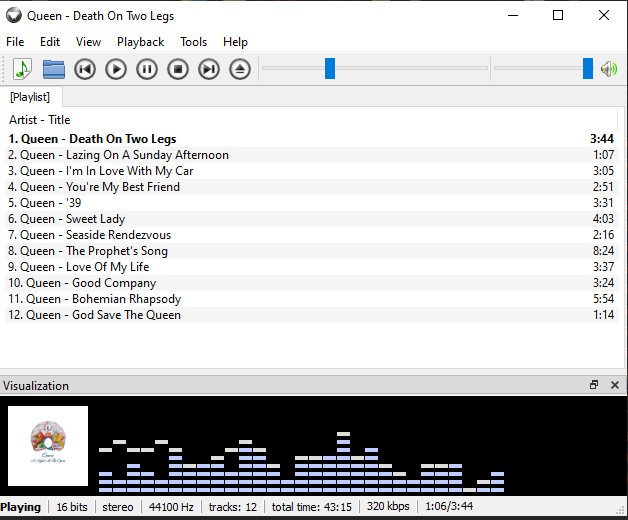The width and height of the screenshot is (628, 520).
Task: Open the File menu
Action: pos(15,42)
